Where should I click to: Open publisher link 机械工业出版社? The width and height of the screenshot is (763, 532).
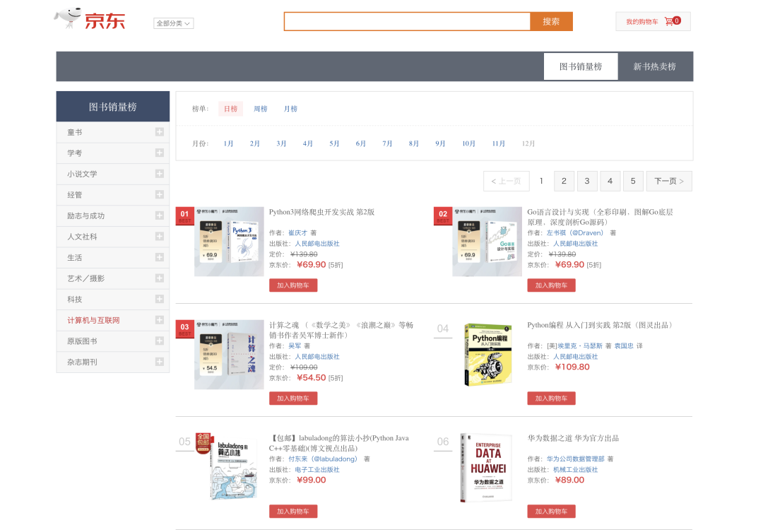(575, 470)
